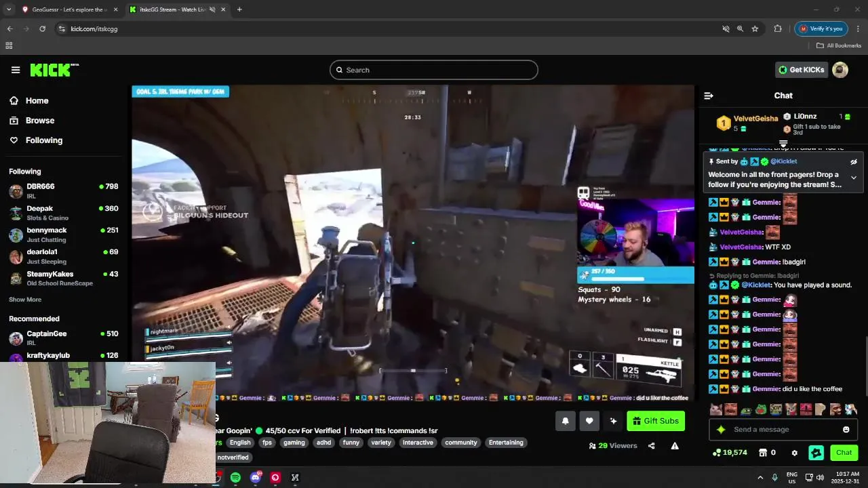Click the Kick search box
The height and width of the screenshot is (488, 868).
pyautogui.click(x=434, y=70)
